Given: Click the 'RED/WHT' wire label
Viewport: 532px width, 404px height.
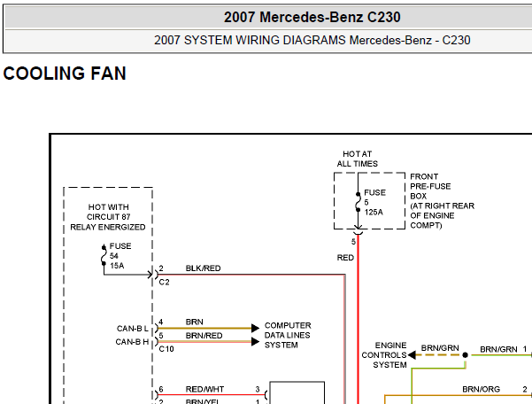Looking at the screenshot, I should tap(204, 390).
